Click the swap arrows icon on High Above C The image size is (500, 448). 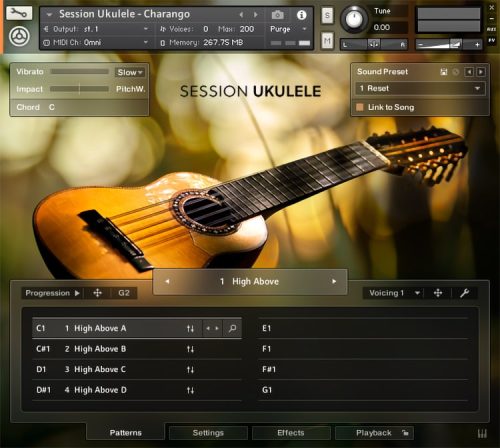pyautogui.click(x=190, y=370)
